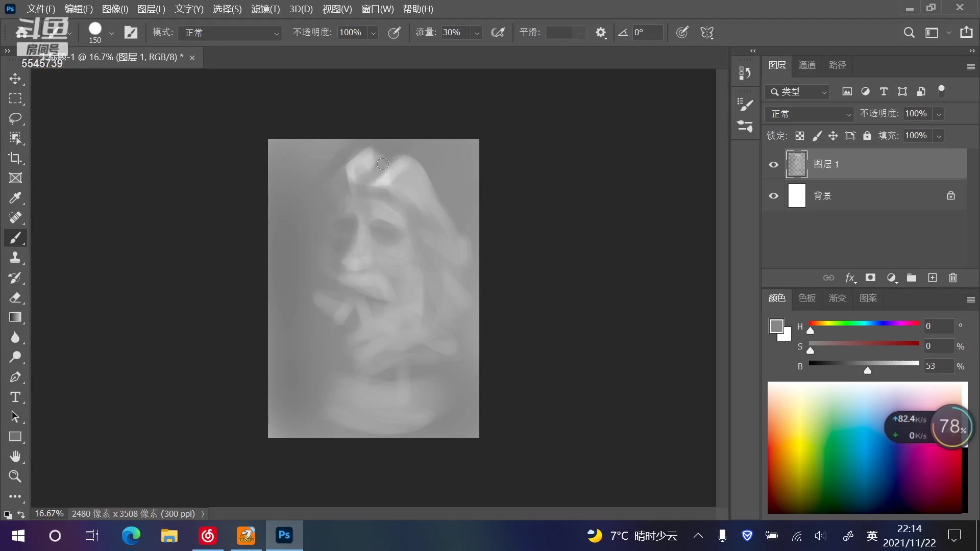Open the Edit Toolbar ellipsis menu
The image size is (980, 551).
tap(15, 496)
